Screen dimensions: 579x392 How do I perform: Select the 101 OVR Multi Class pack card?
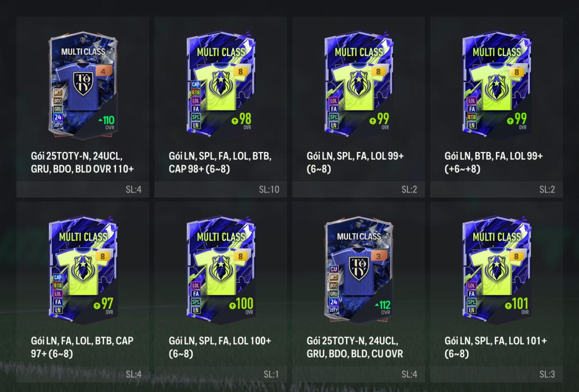click(x=497, y=270)
